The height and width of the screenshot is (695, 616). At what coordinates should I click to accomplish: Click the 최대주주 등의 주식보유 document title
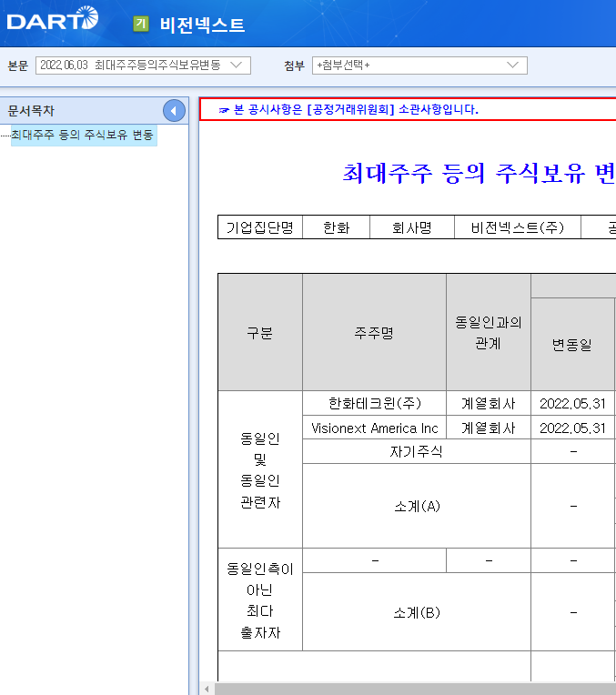[479, 173]
